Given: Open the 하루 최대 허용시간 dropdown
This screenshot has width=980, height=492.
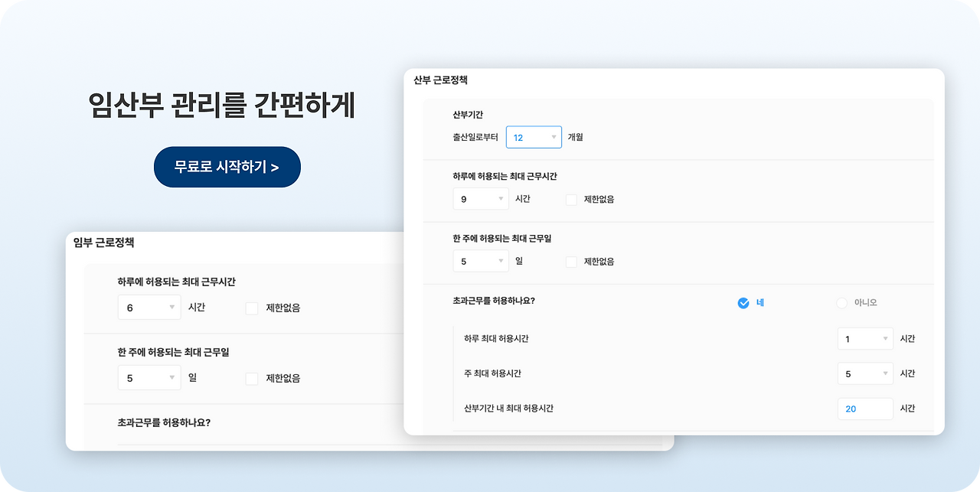Looking at the screenshot, I should pos(865,338).
